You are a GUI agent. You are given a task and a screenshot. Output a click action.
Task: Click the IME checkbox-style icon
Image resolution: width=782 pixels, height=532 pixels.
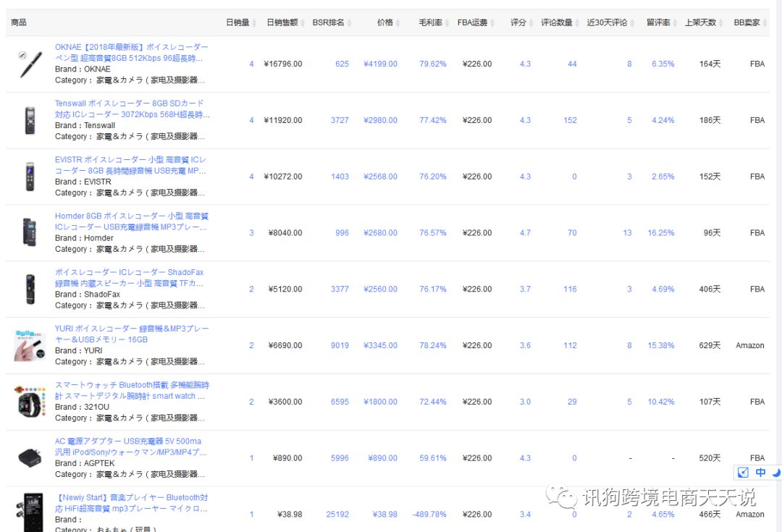(743, 472)
